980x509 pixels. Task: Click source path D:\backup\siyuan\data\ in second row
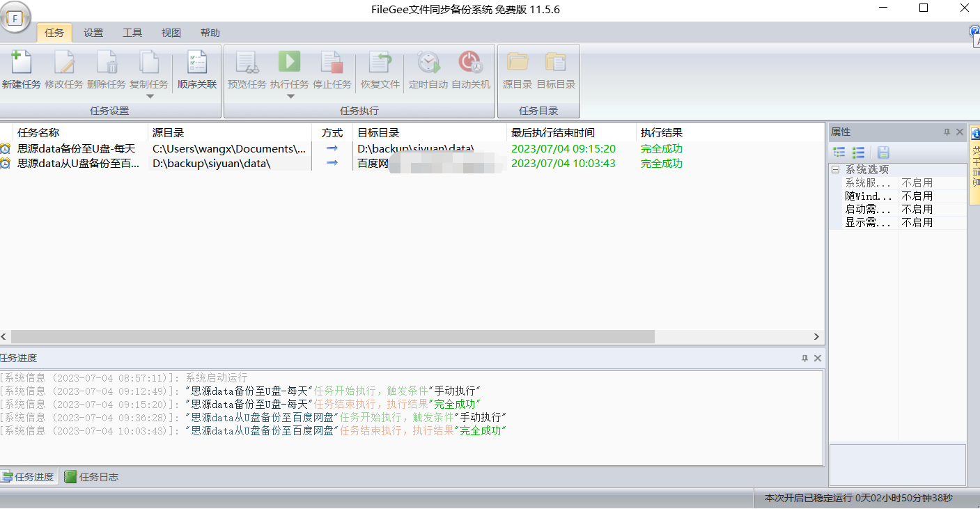[211, 164]
